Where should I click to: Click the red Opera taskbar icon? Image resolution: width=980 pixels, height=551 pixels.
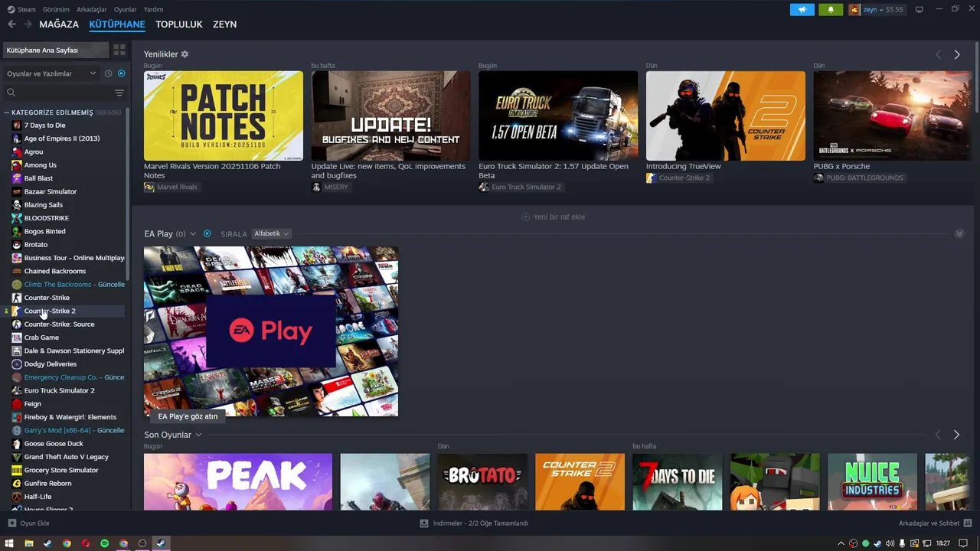86,543
